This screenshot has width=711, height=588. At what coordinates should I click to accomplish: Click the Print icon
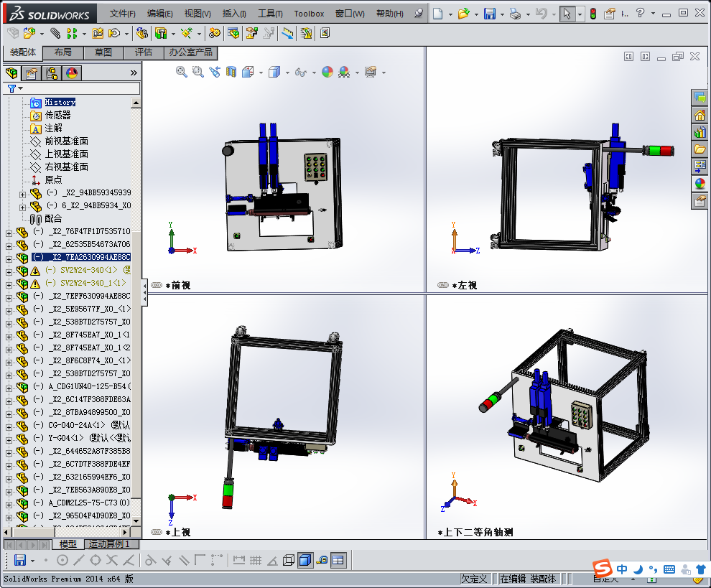[x=515, y=14]
